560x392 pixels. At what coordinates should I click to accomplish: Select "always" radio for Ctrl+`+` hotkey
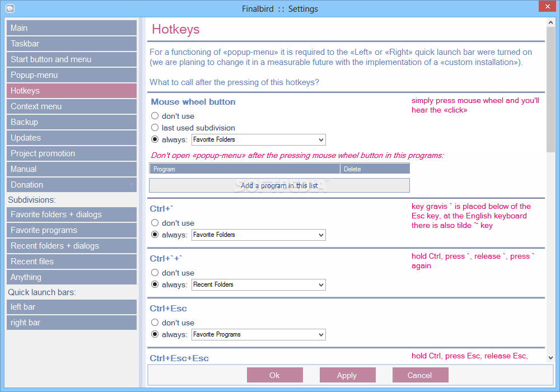155,284
